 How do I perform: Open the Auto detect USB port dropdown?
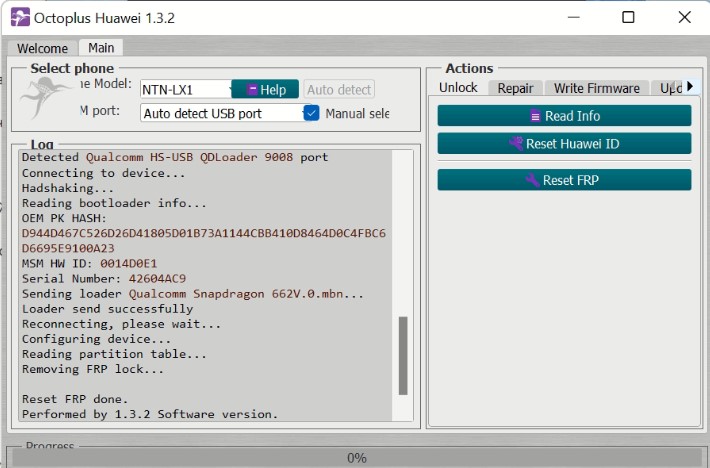click(222, 113)
